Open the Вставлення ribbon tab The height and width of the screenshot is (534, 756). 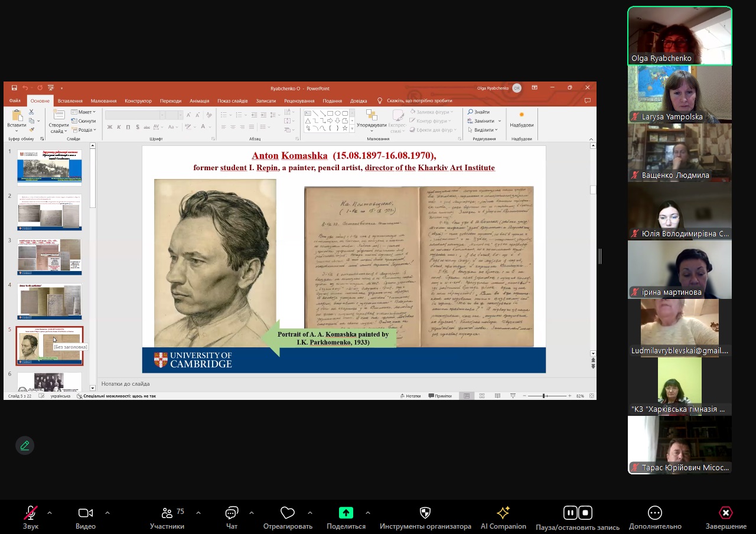pos(70,101)
